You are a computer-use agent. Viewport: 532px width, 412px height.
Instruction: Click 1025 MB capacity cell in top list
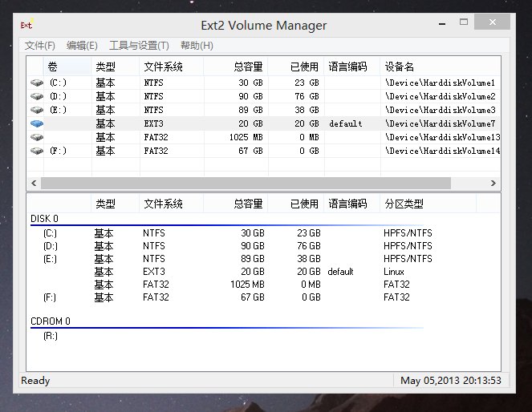(x=246, y=137)
